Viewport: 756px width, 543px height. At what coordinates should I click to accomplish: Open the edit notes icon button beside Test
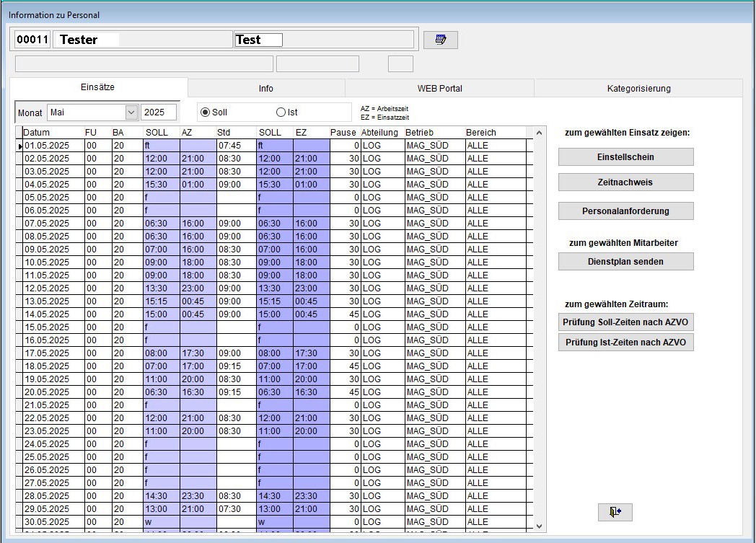point(440,40)
